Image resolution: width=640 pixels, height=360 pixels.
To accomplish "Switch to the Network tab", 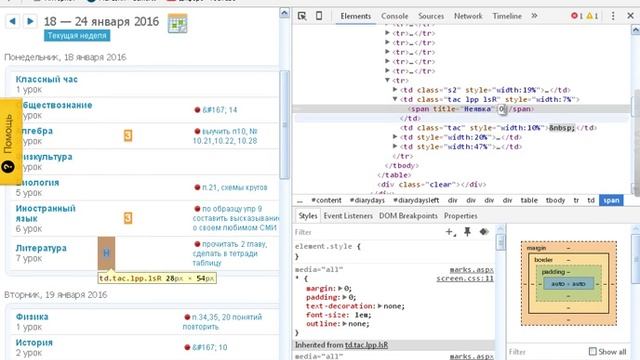I will [468, 16].
